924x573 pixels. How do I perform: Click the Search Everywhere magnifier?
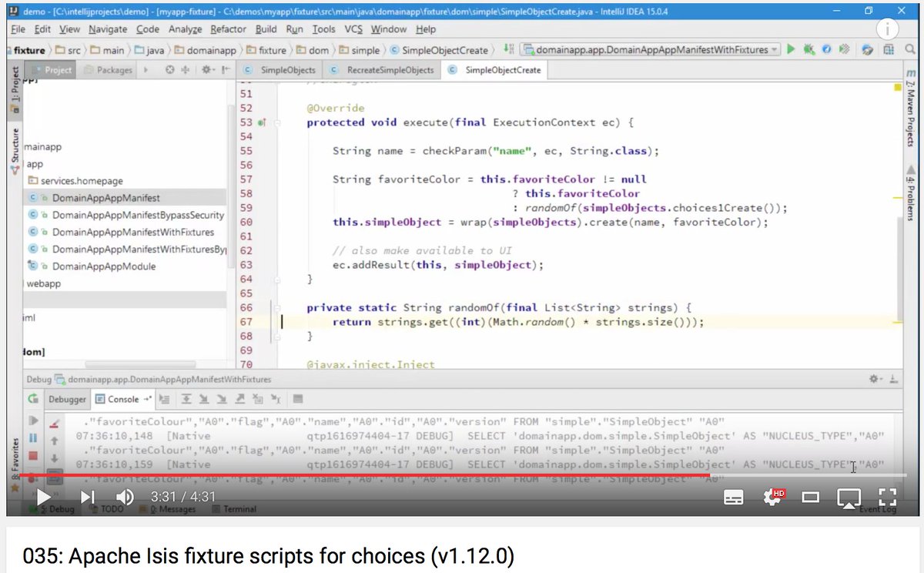click(910, 49)
